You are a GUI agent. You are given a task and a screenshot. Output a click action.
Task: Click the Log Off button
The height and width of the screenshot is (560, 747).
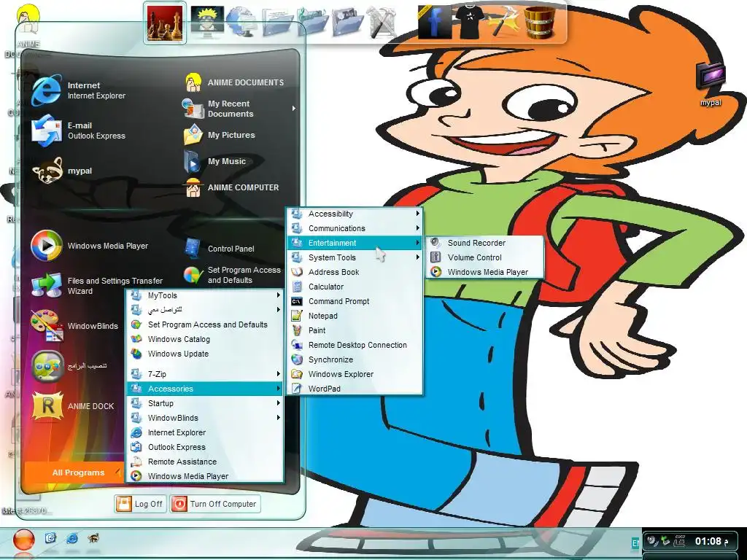141,504
